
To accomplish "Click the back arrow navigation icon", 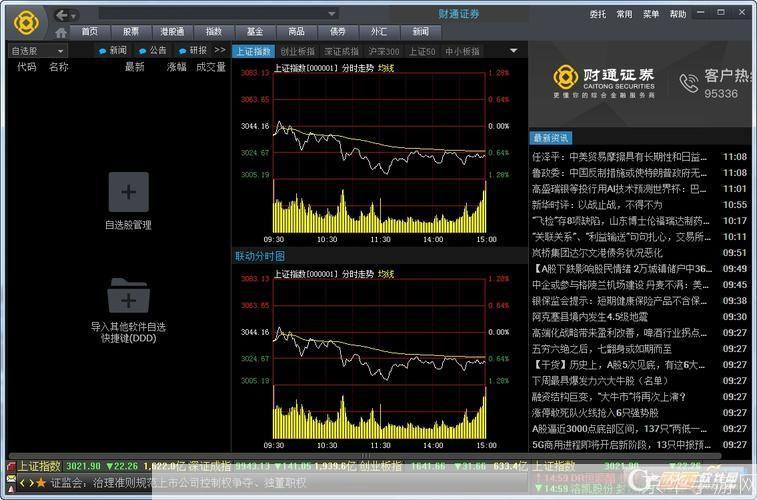I will click(62, 14).
